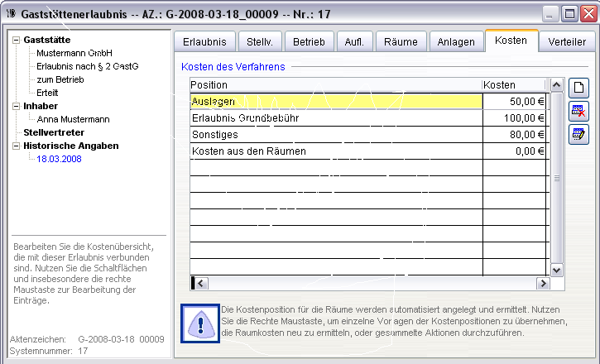This screenshot has width=600, height=364.
Task: Select Anna Mustermann in the tree
Action: tap(74, 119)
